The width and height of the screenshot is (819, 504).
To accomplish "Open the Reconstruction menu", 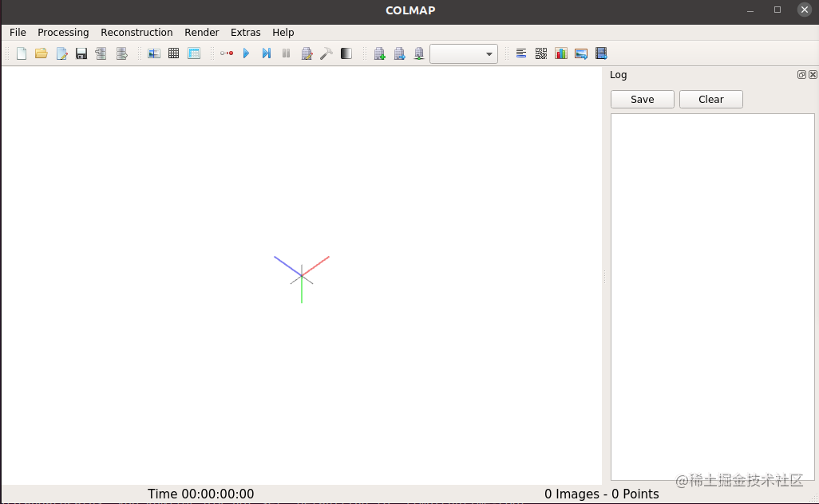I will click(x=136, y=32).
